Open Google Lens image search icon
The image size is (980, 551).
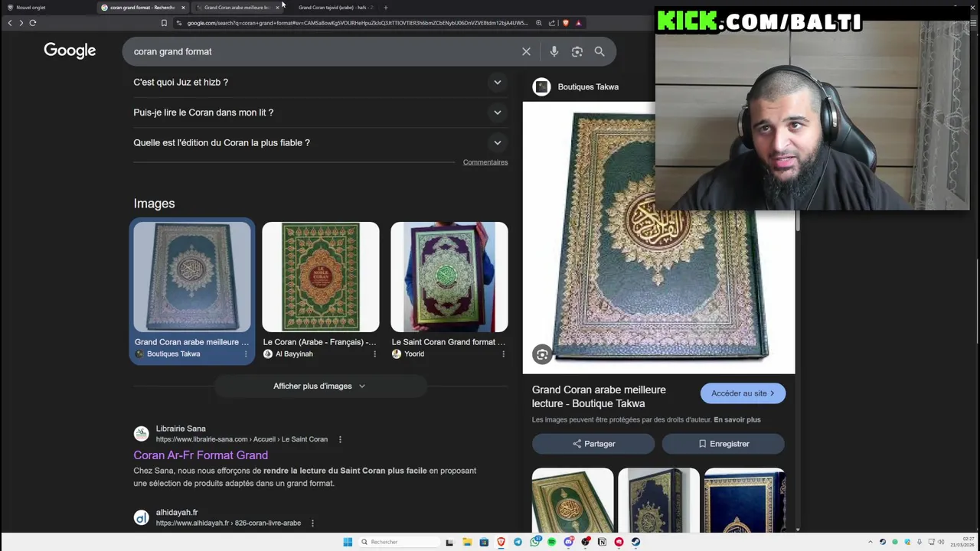577,51
